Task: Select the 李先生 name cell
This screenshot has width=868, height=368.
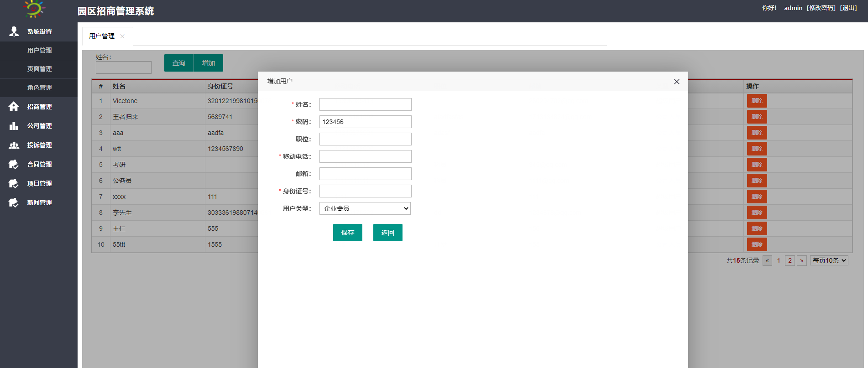Action: [157, 213]
